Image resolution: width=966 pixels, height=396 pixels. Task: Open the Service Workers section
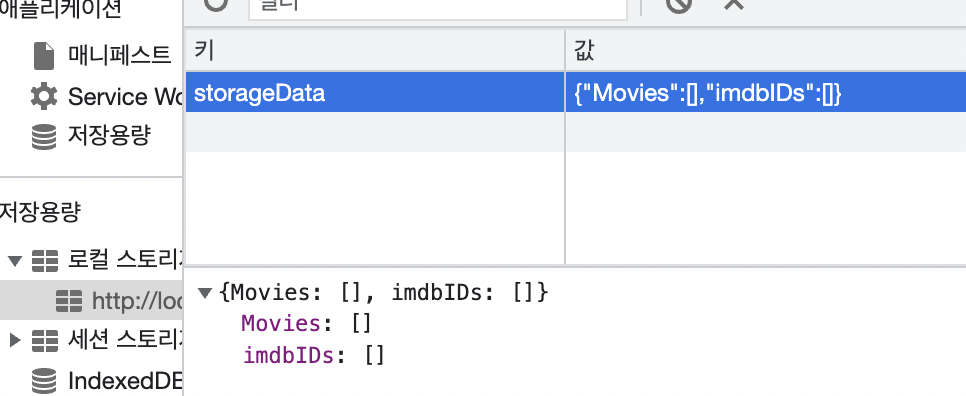tap(124, 97)
